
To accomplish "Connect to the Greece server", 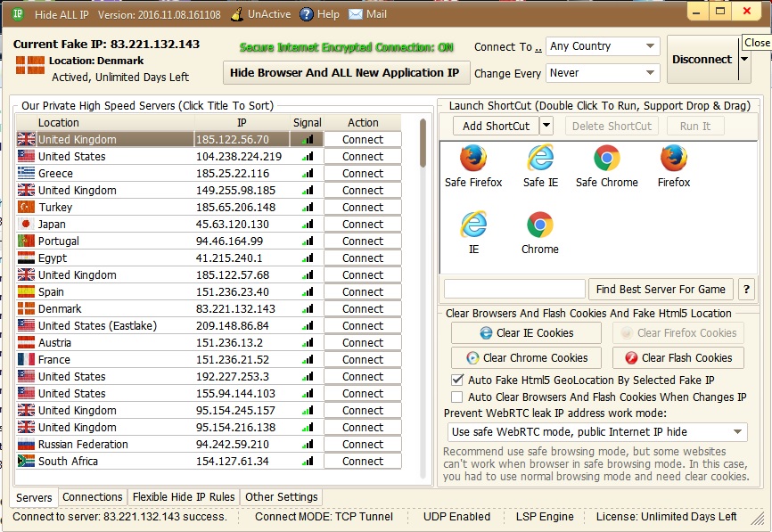I will (363, 173).
